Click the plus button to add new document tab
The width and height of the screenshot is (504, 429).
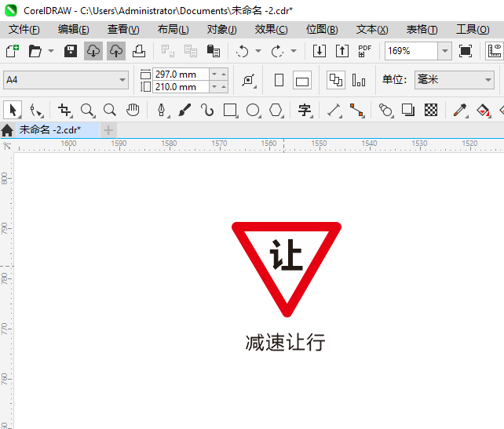(x=108, y=130)
